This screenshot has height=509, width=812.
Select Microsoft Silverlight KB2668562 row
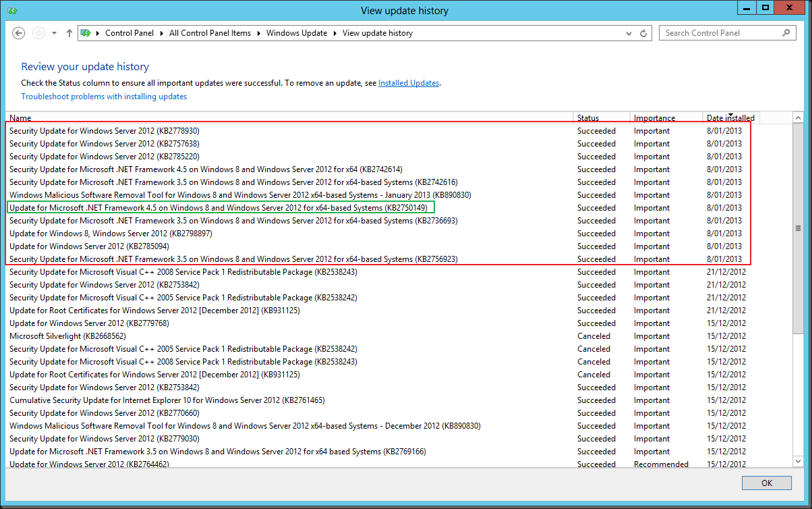click(398, 336)
